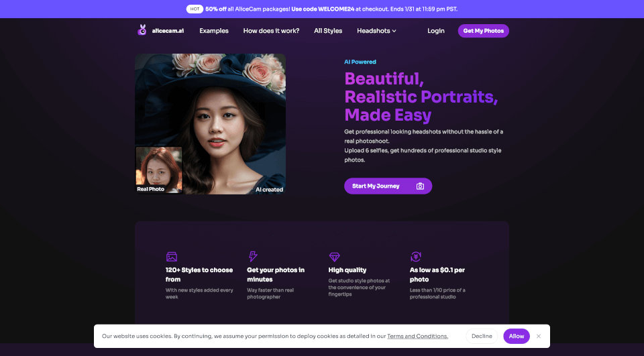Viewport: 644px width, 356px height.
Task: Click the Upload 6 selfies description text
Action: pyautogui.click(x=423, y=156)
